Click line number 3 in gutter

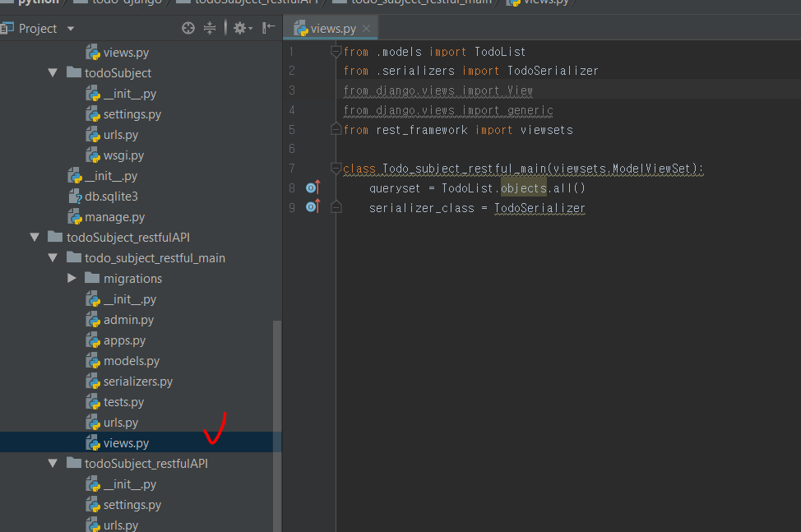point(292,90)
